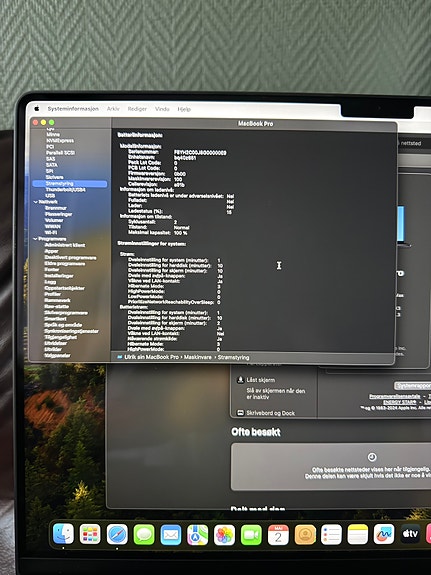Image resolution: width=431 pixels, height=575 pixels.
Task: Open Skrivebord og Dock settings
Action: (270, 413)
